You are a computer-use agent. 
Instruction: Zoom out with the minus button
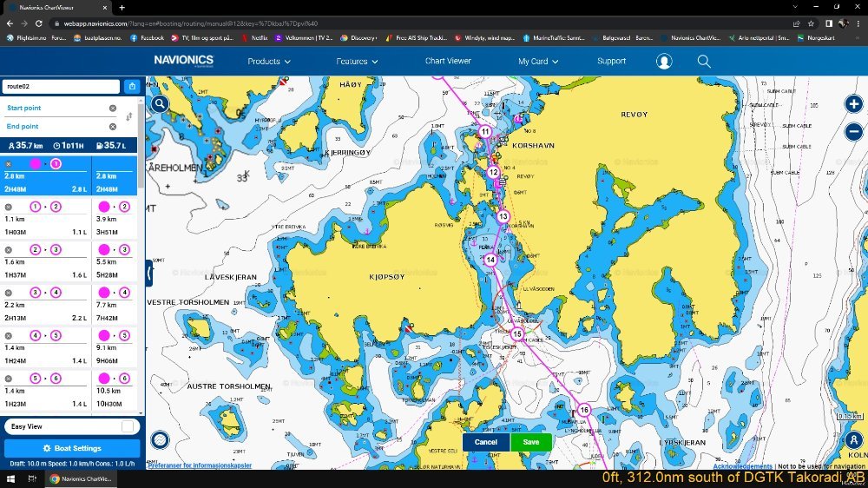click(x=853, y=132)
